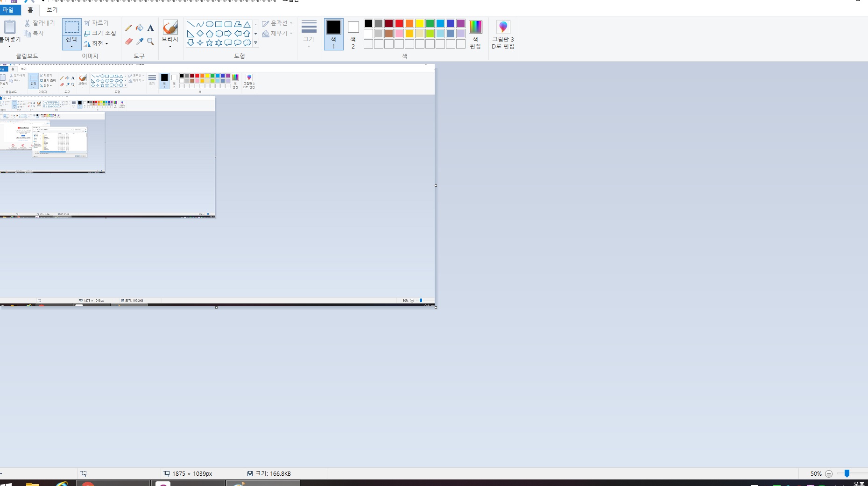The image size is (868, 486).
Task: Select the Fill bucket tool
Action: pos(140,28)
